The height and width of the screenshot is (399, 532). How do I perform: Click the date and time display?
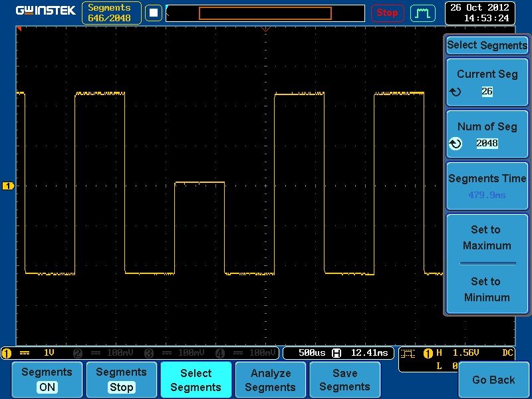479,13
